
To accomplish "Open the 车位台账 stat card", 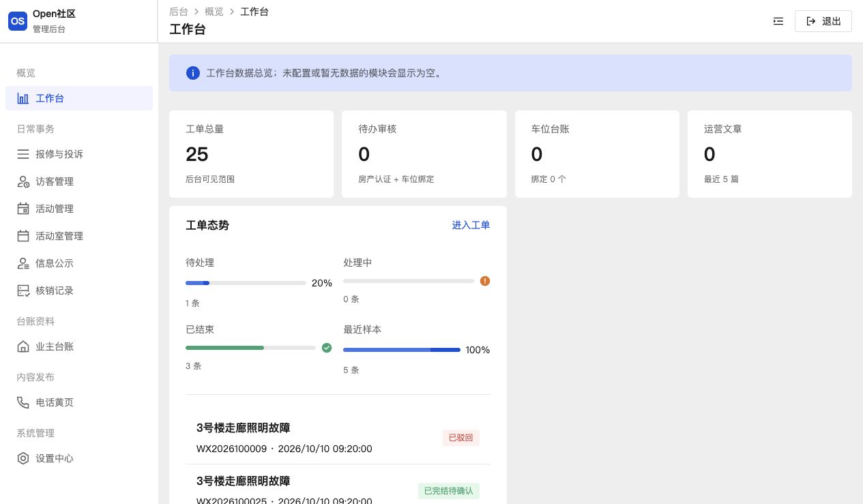I will click(597, 154).
